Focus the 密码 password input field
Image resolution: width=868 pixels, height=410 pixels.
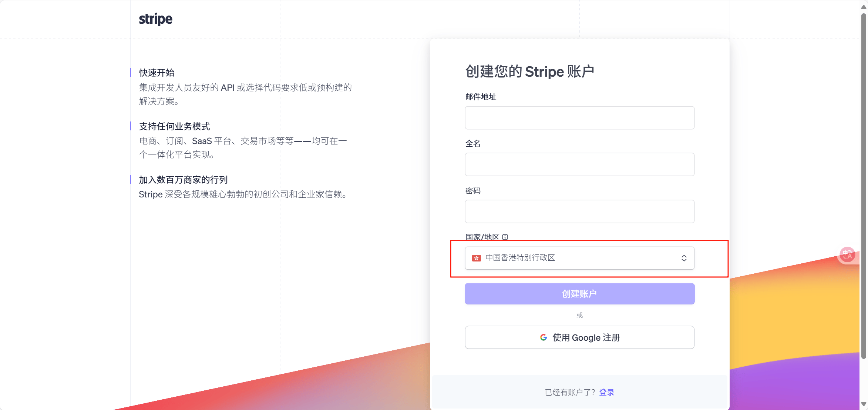click(579, 211)
